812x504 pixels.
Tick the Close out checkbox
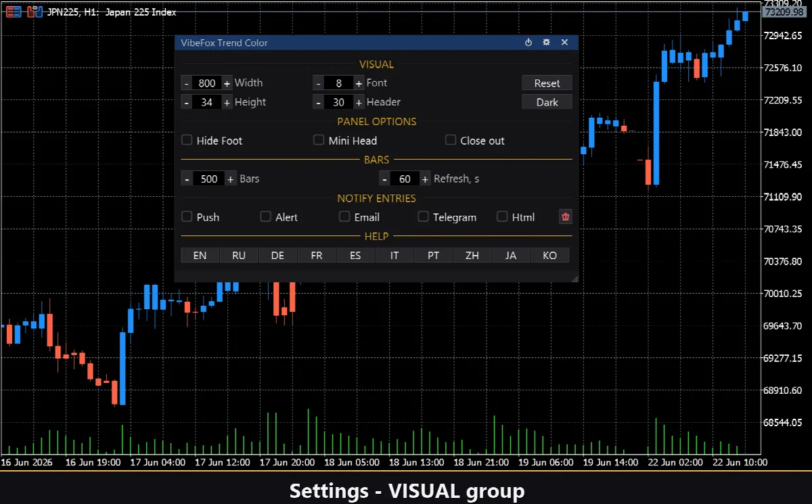[x=451, y=140]
